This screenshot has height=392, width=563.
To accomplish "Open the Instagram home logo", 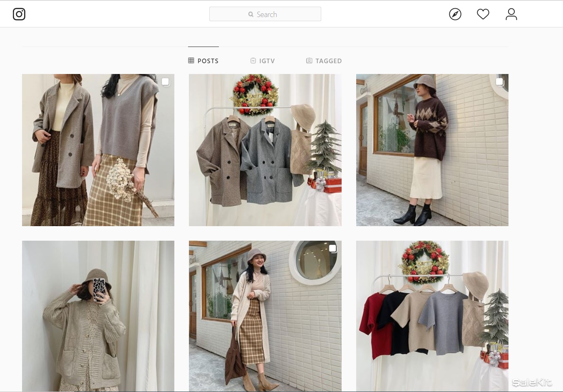I will coord(19,14).
